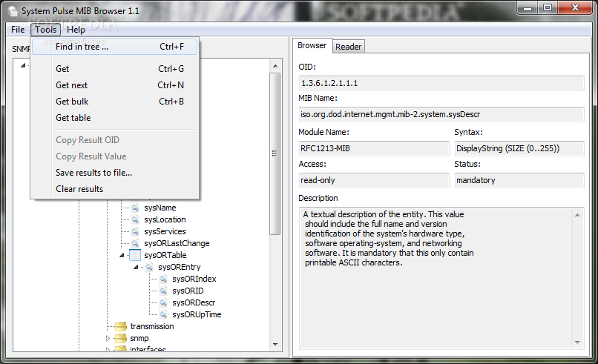Open the Help menu
This screenshot has width=598, height=364.
76,30
